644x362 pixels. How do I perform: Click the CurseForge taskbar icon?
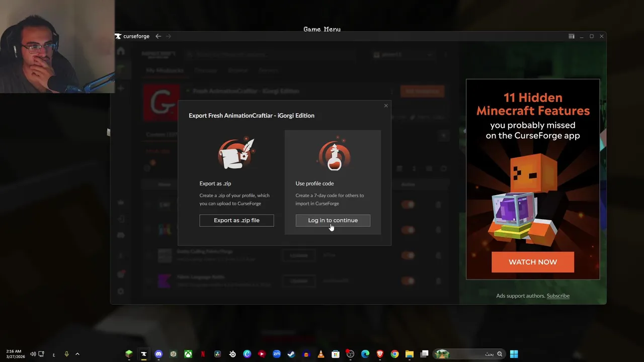[x=144, y=354]
